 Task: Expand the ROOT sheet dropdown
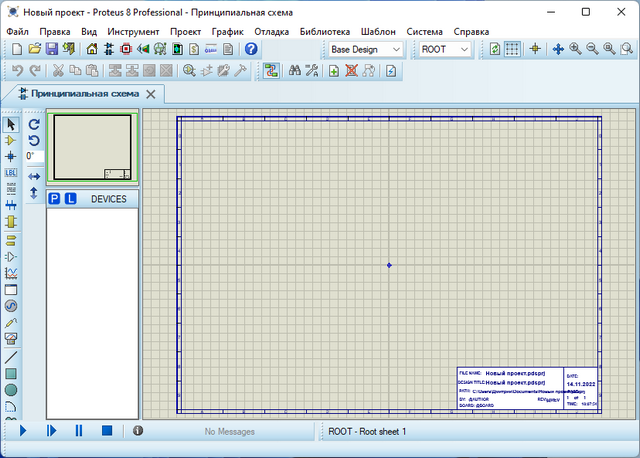[x=445, y=49]
